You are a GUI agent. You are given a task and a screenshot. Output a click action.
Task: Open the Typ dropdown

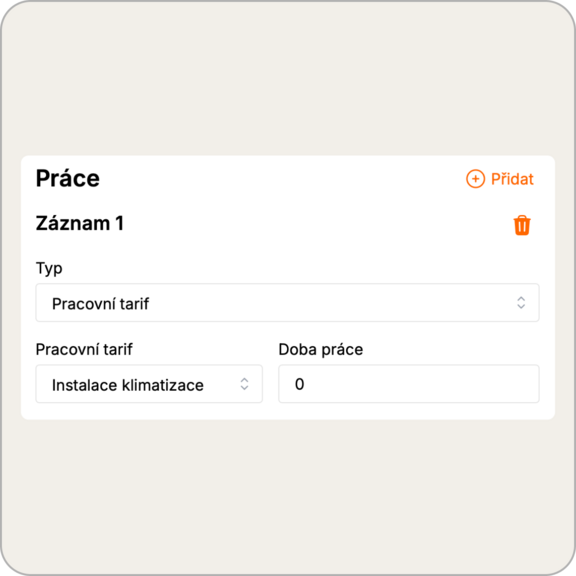click(287, 303)
